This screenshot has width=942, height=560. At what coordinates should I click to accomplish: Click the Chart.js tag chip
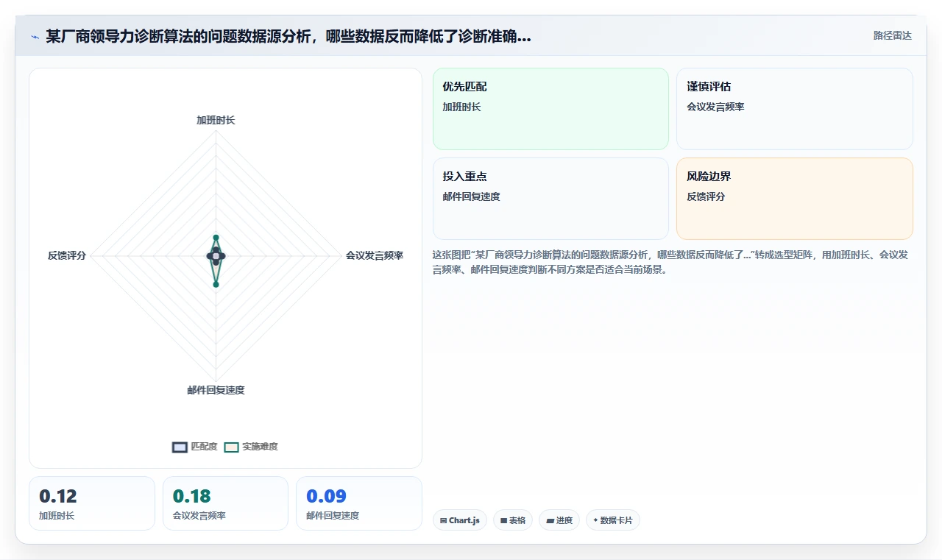tap(460, 520)
